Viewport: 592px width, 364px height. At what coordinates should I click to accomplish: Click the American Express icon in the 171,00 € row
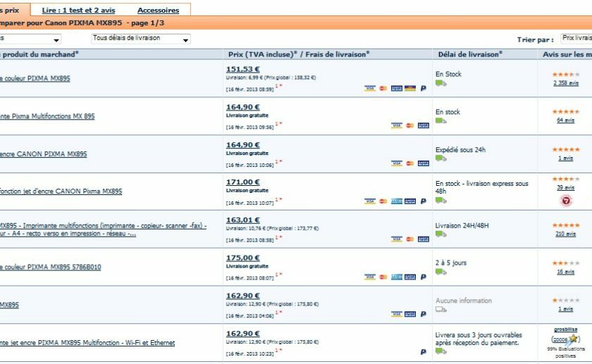click(396, 201)
